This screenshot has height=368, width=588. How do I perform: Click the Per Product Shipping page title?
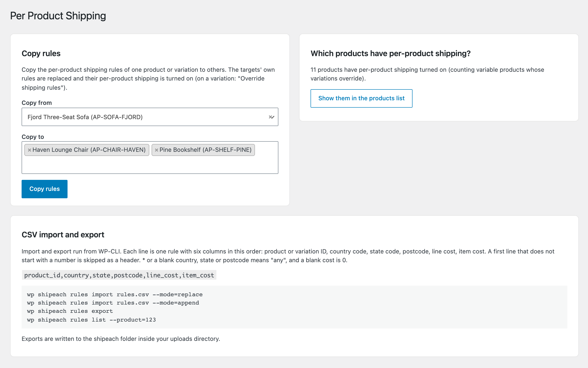tap(58, 16)
